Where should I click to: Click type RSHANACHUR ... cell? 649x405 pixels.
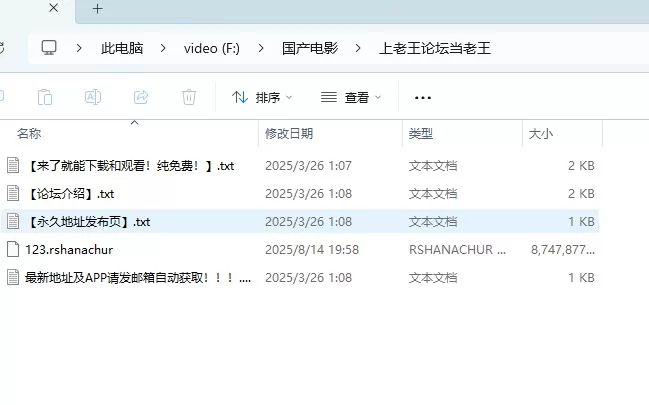457,250
